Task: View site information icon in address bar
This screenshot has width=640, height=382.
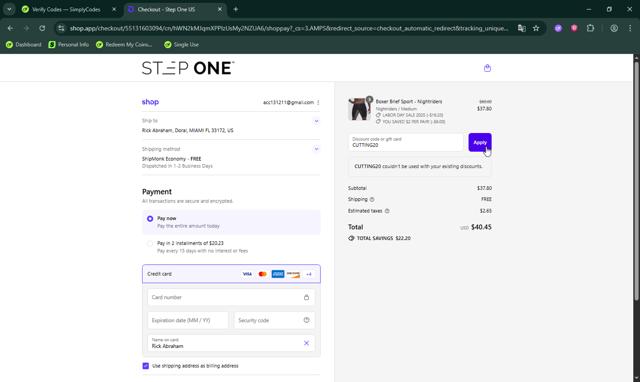Action: (61, 28)
